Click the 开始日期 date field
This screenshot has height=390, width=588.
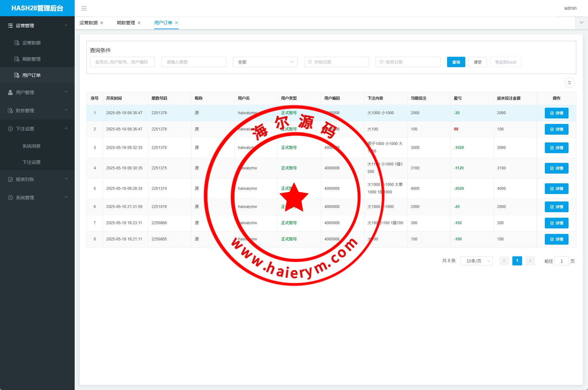click(x=336, y=62)
